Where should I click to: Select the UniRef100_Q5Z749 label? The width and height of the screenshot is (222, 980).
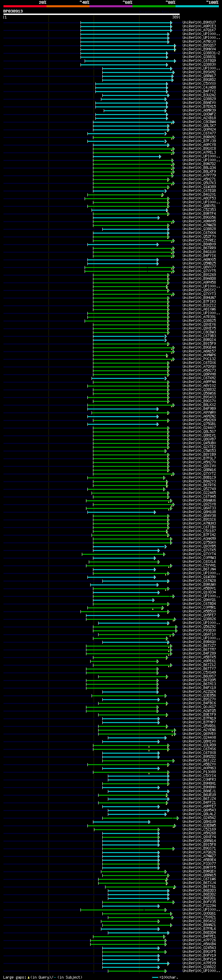point(199,489)
